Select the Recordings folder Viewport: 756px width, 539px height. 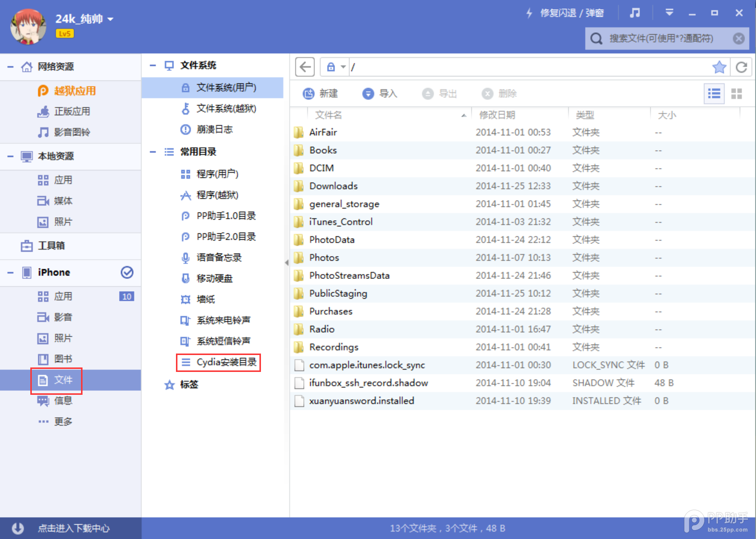[x=522, y=347]
